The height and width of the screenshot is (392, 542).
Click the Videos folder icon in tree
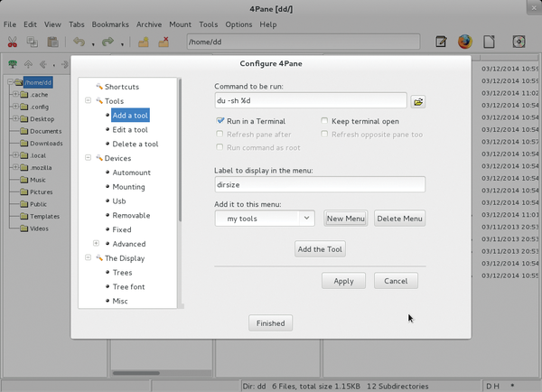click(23, 229)
